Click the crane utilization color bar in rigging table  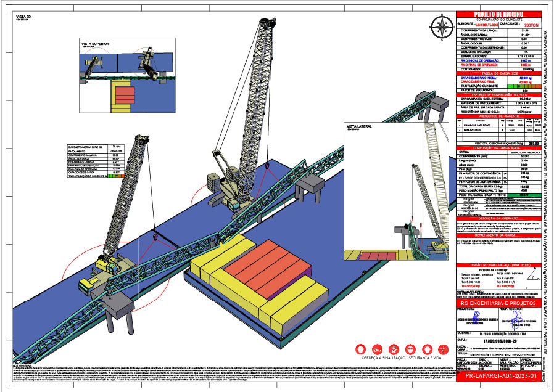tap(524, 86)
